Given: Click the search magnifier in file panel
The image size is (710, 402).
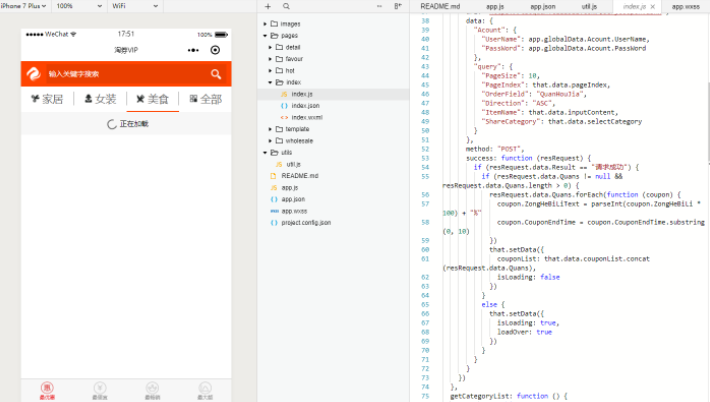Looking at the screenshot, I should (286, 6).
